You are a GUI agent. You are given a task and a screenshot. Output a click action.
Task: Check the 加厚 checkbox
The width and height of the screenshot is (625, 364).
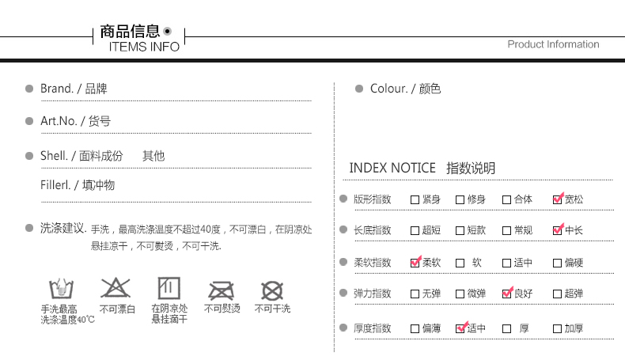557,328
